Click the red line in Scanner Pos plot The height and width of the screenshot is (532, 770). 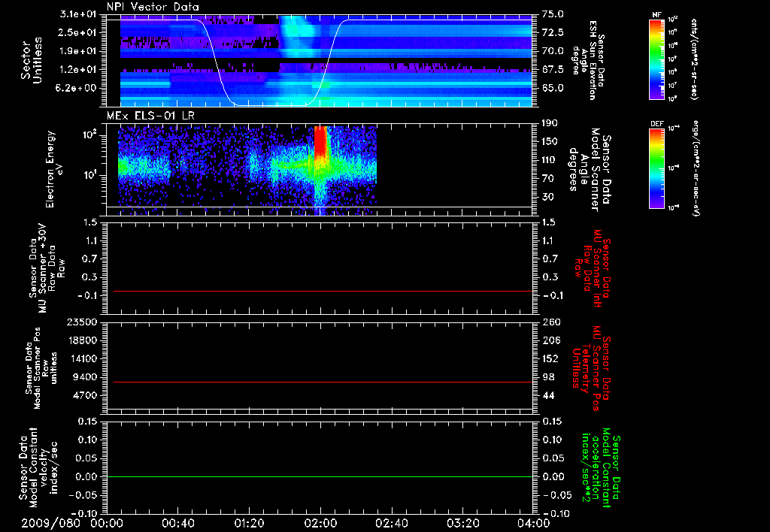(x=323, y=382)
